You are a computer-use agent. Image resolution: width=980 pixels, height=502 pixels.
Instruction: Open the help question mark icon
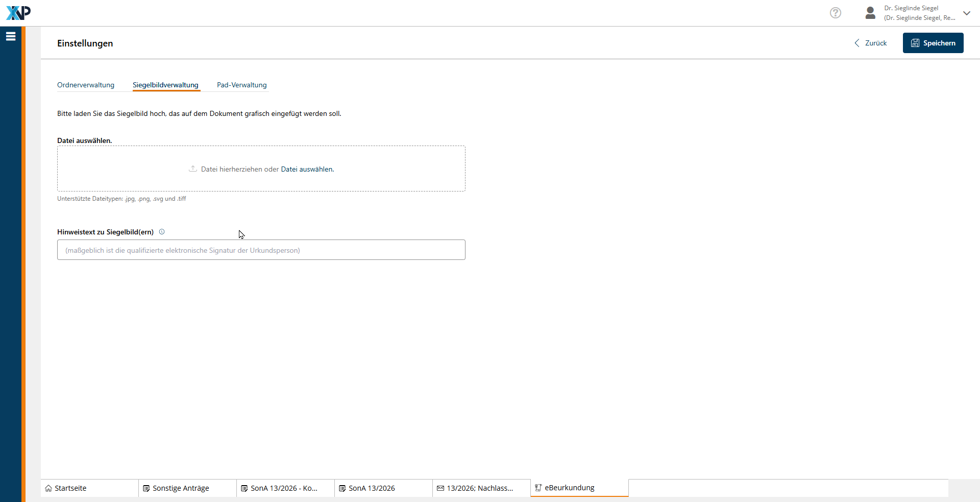(835, 13)
